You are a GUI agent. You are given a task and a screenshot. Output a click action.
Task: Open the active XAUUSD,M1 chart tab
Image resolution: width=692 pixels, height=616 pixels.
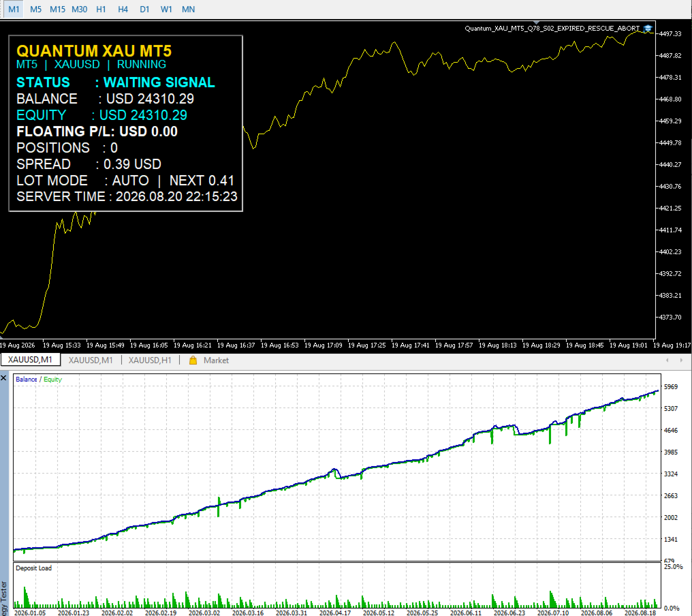30,360
